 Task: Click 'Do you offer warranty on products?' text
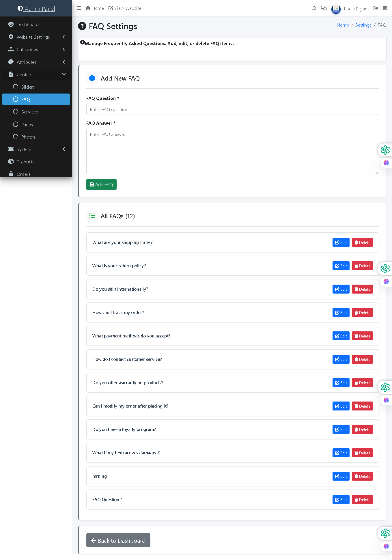(x=128, y=383)
